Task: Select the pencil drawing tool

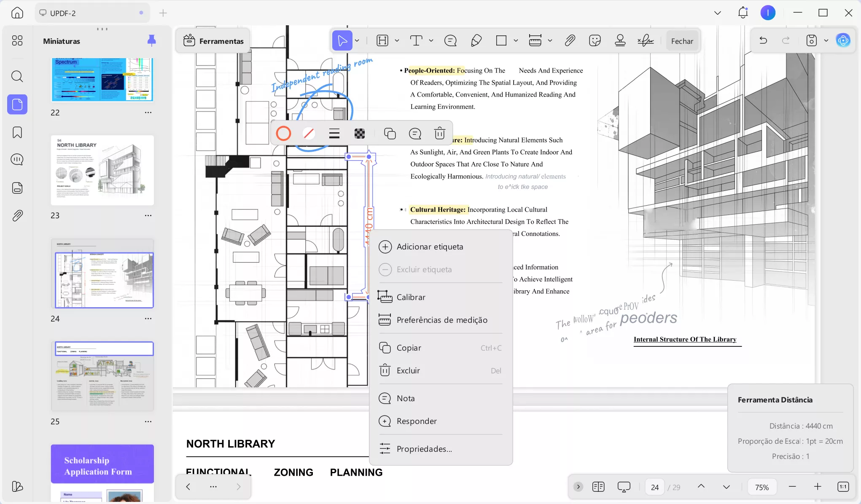Action: click(476, 40)
